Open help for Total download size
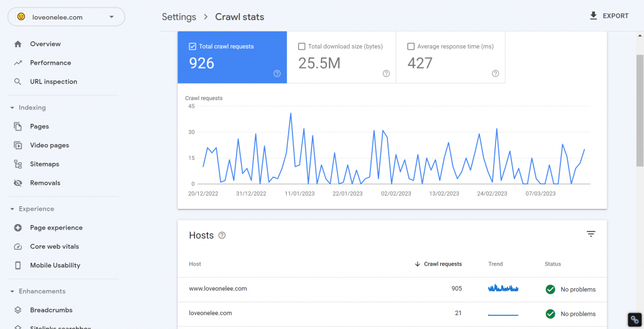Image resolution: width=644 pixels, height=329 pixels. click(386, 74)
